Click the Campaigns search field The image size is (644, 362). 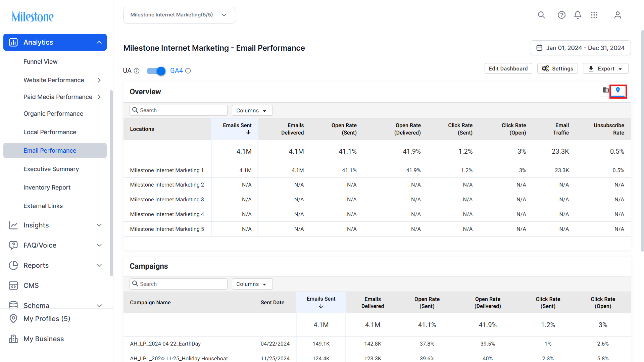179,284
